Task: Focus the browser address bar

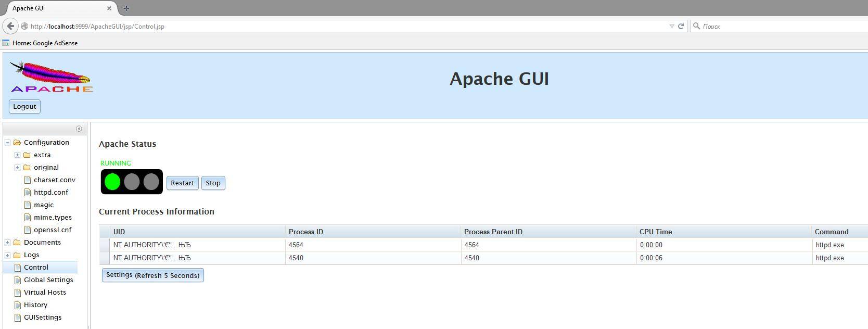Action: (x=349, y=26)
